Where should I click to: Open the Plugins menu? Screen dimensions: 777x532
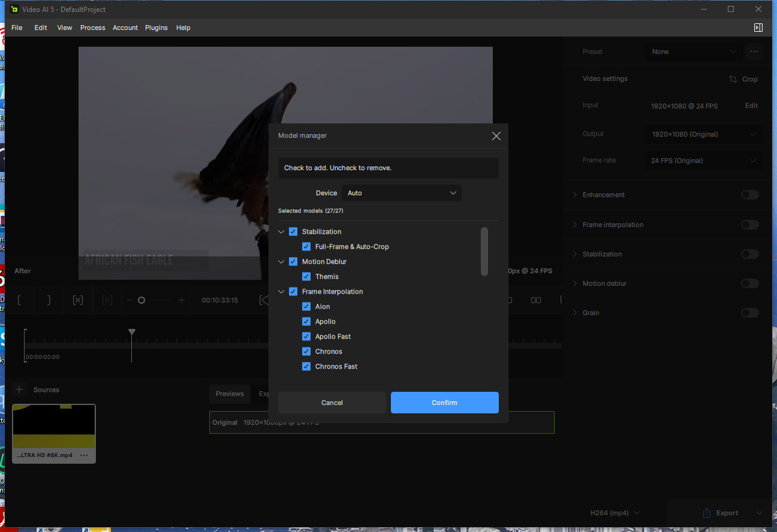[x=156, y=28]
